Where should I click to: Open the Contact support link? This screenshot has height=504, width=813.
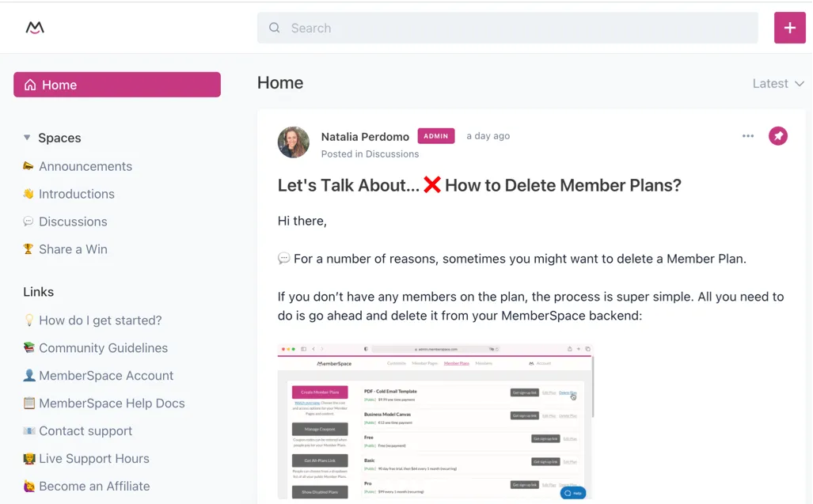85,431
